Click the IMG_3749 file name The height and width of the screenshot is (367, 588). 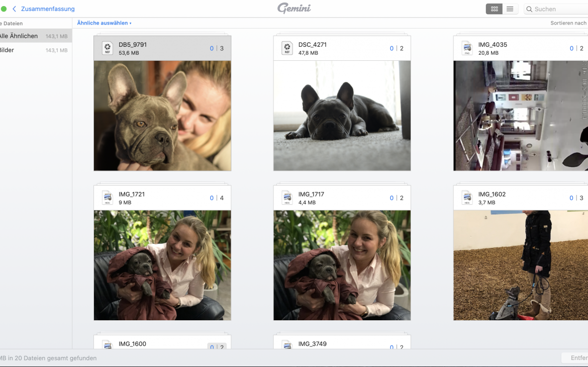coord(313,344)
